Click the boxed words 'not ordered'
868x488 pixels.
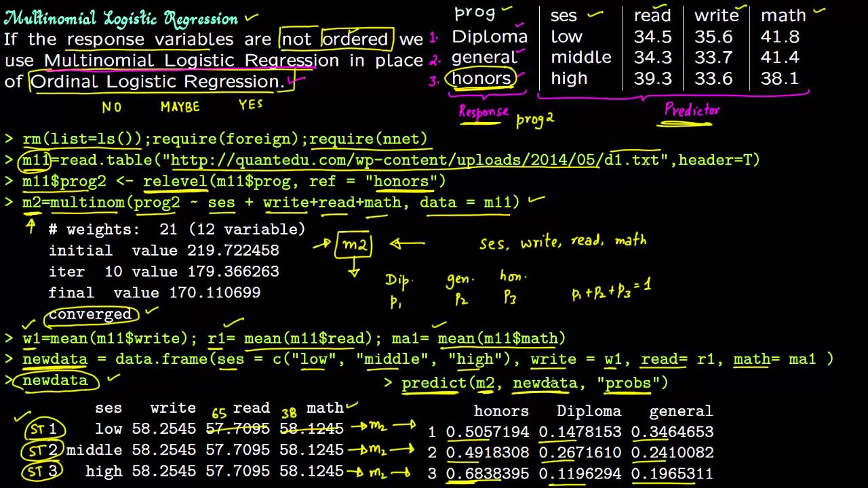[336, 39]
